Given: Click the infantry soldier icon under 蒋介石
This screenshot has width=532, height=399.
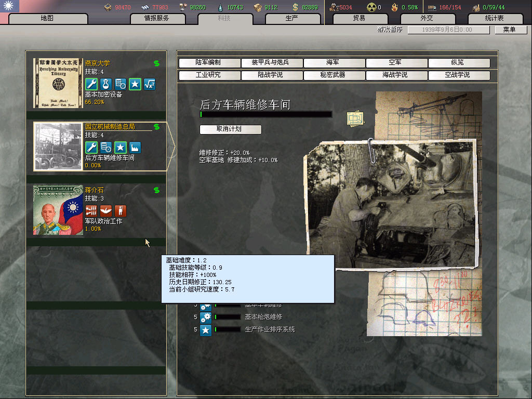Looking at the screenshot, I should (121, 210).
